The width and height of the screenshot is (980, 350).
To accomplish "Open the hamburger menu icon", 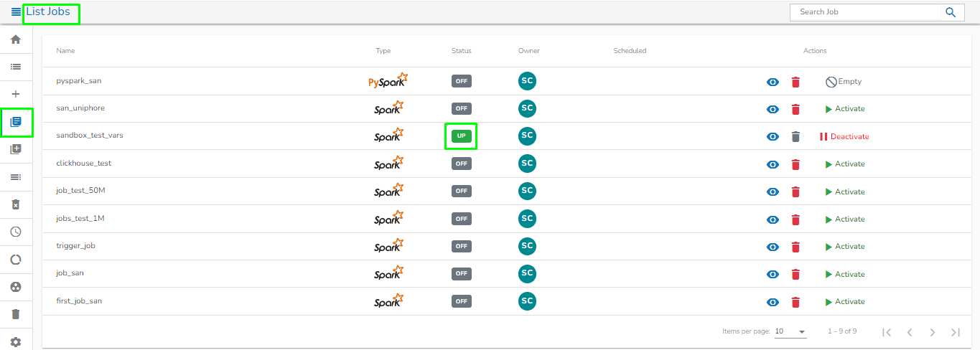I will pyautogui.click(x=16, y=12).
